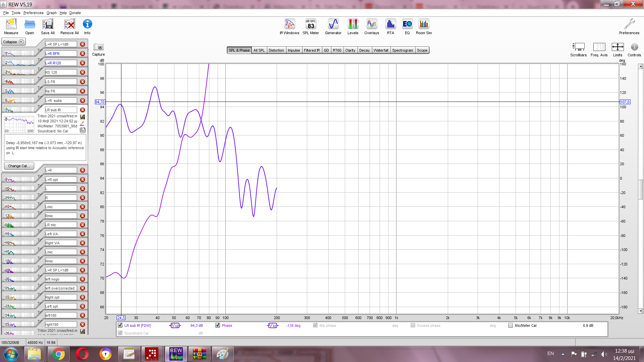The width and height of the screenshot is (644, 362).
Task: Toggle the Phase trace checkbox
Action: [x=218, y=325]
